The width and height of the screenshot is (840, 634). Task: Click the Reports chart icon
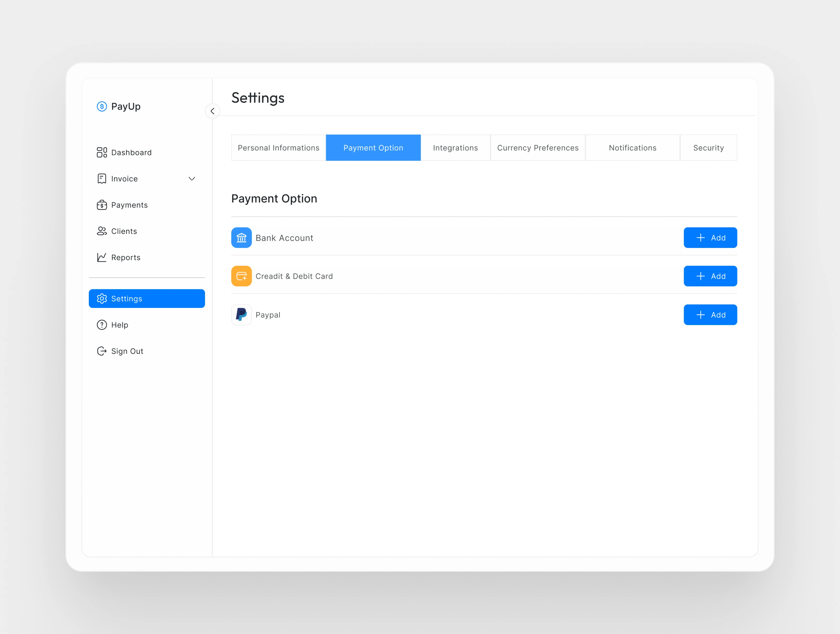[102, 258]
